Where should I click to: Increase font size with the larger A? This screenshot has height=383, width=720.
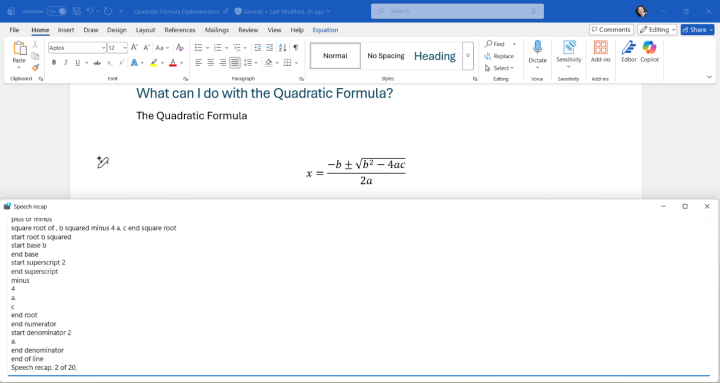(134, 47)
